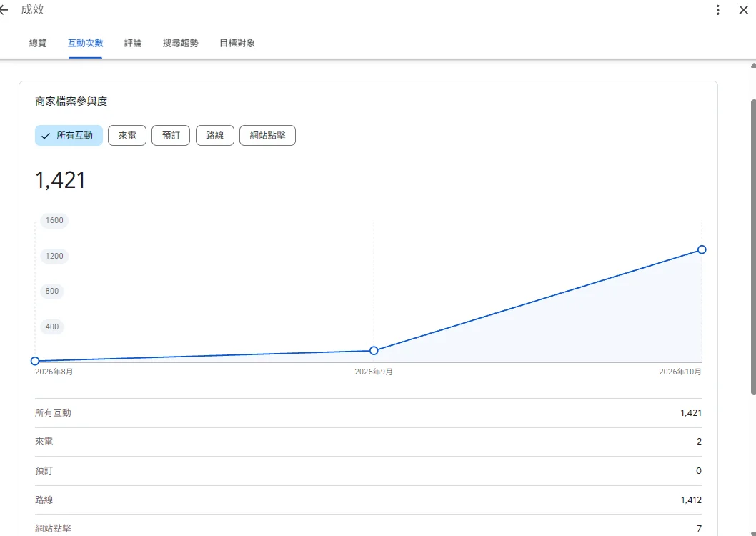Image resolution: width=756 pixels, height=536 pixels.
Task: Filter the chart by 來電
Action: pyautogui.click(x=127, y=136)
